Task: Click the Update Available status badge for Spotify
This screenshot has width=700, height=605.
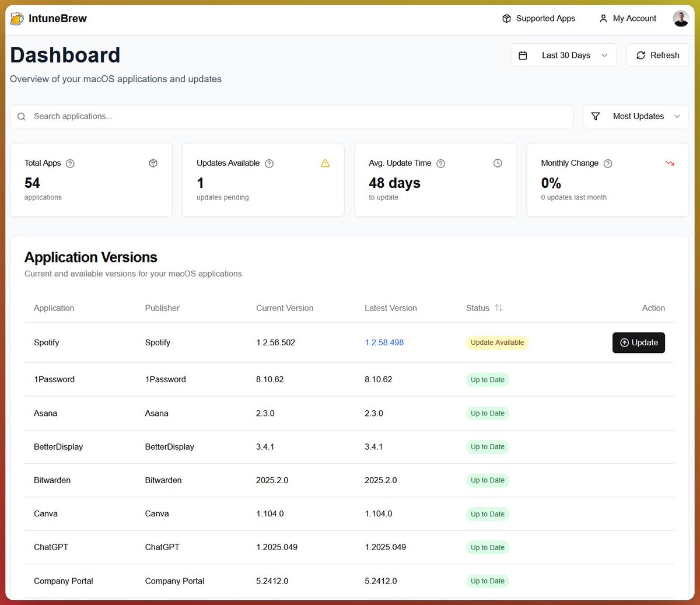Action: coord(497,342)
